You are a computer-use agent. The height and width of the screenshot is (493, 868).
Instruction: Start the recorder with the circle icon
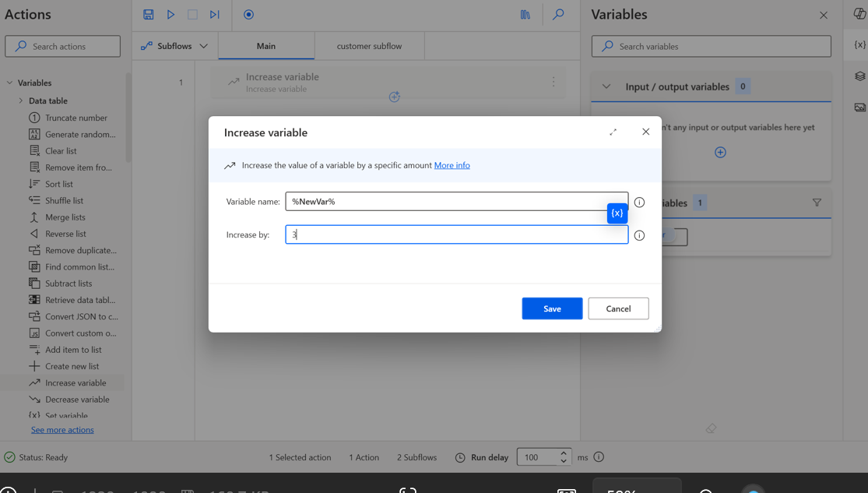click(248, 14)
